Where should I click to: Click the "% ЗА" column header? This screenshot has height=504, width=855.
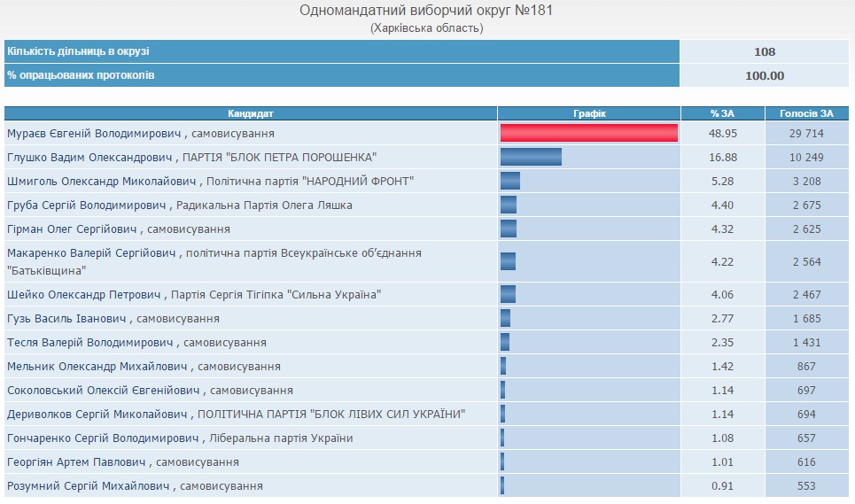(x=722, y=113)
